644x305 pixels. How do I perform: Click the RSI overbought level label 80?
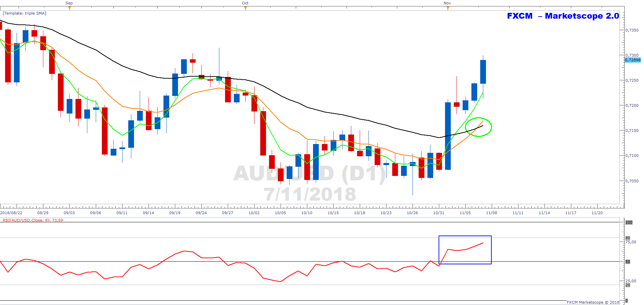click(x=628, y=238)
